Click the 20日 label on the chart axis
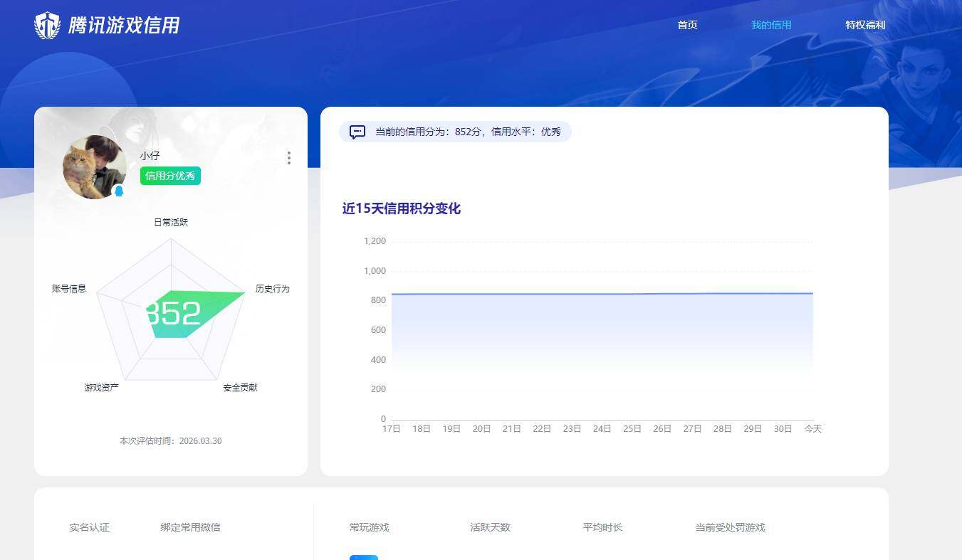This screenshot has height=560, width=962. click(481, 429)
